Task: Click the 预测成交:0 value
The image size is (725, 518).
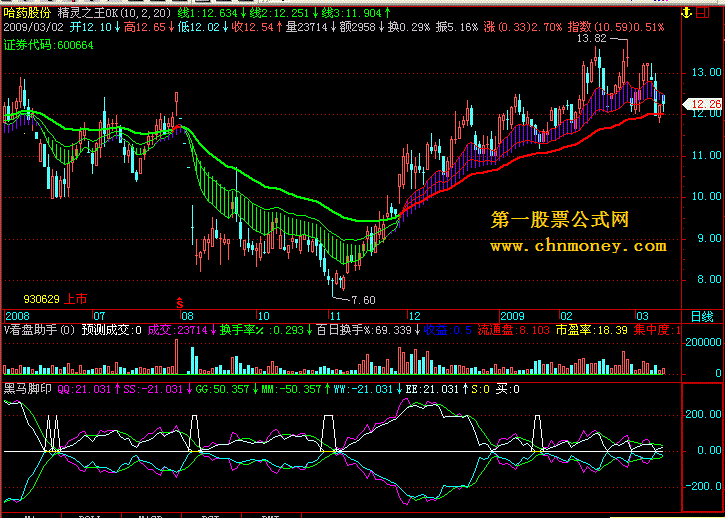Action: (x=111, y=330)
